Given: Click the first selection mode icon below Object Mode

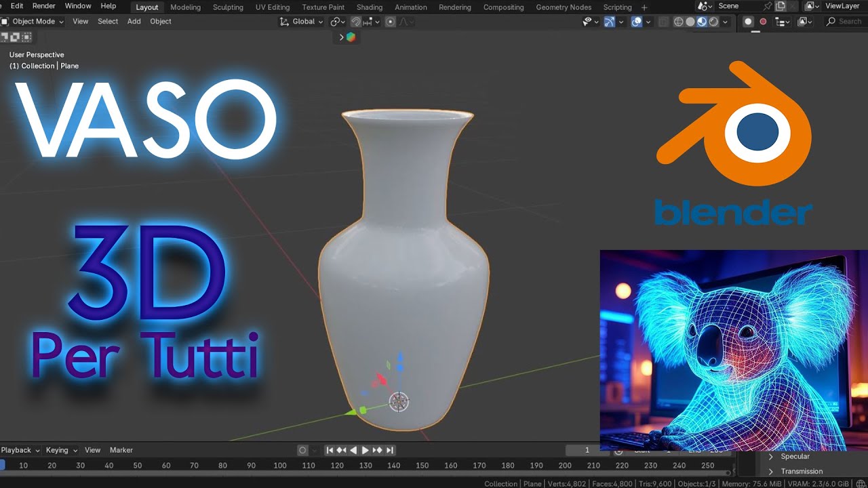Looking at the screenshot, I should 5,36.
